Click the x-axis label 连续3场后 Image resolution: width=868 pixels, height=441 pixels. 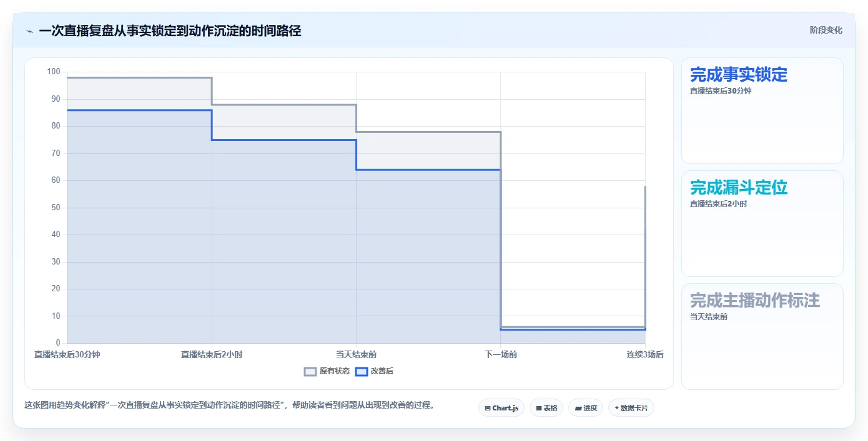pos(645,354)
